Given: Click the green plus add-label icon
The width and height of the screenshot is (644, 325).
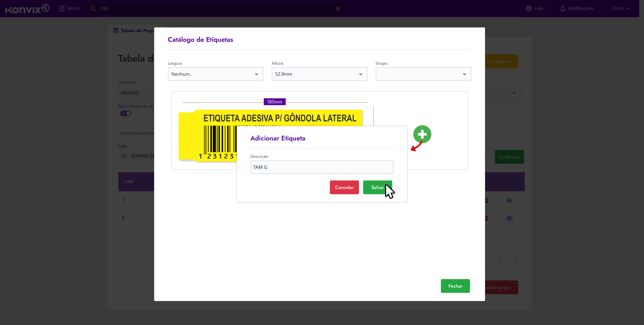Looking at the screenshot, I should [422, 134].
